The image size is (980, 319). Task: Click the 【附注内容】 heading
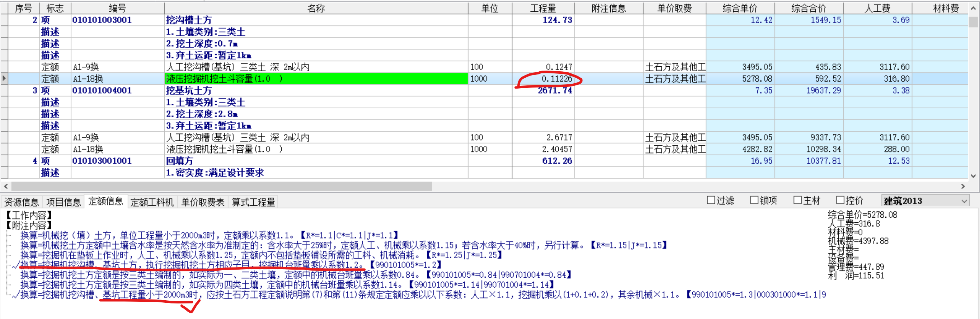tap(28, 225)
